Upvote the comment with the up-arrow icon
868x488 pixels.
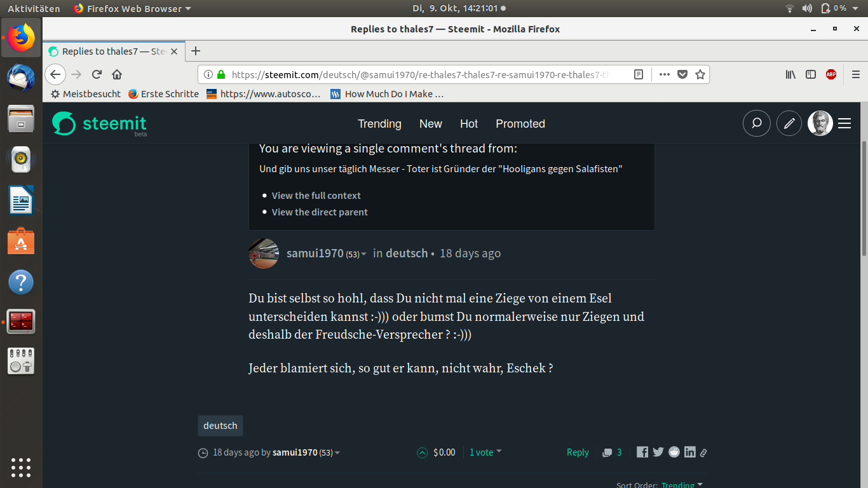[422, 452]
